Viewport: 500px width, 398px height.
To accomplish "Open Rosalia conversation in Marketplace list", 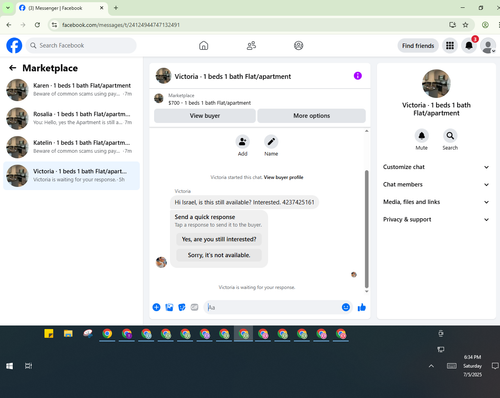I will point(71,118).
